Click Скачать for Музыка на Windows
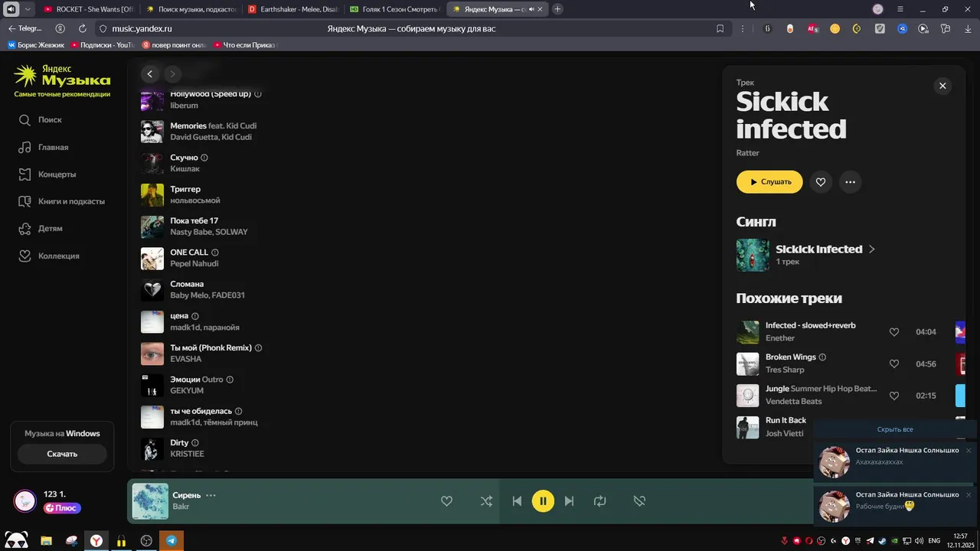This screenshot has width=980, height=551. pyautogui.click(x=62, y=454)
